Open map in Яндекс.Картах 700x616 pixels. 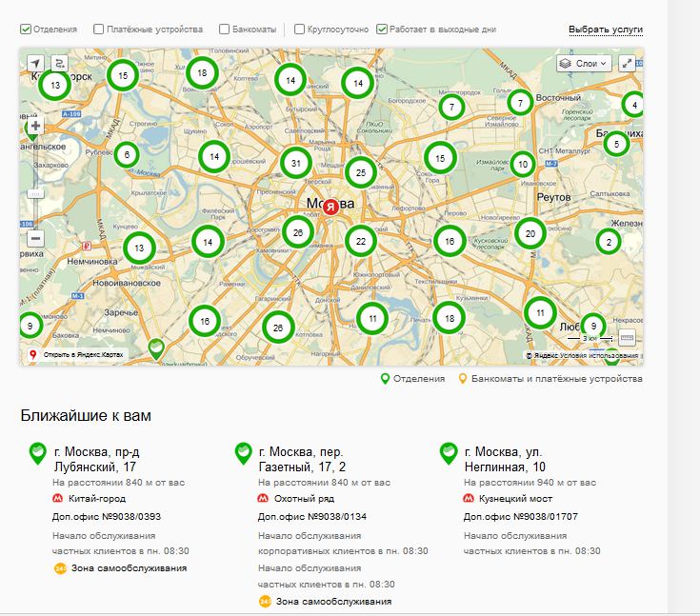(x=77, y=355)
